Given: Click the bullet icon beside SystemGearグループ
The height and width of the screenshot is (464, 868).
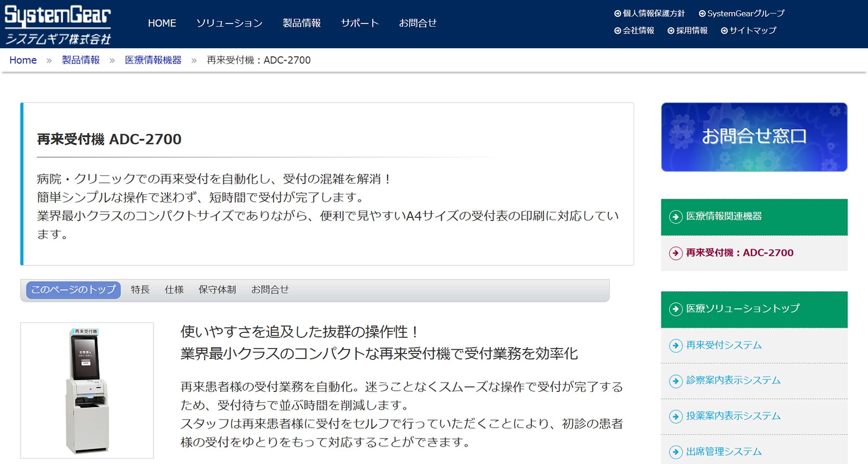Looking at the screenshot, I should coord(702,14).
